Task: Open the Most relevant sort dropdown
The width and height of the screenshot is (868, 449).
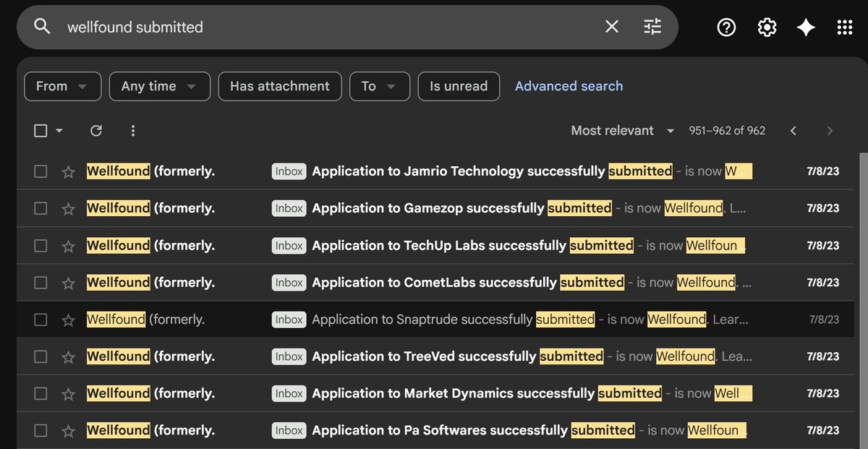Action: coord(622,131)
